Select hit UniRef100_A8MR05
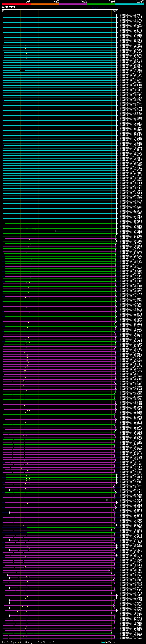The image size is (146, 644). point(131,20)
